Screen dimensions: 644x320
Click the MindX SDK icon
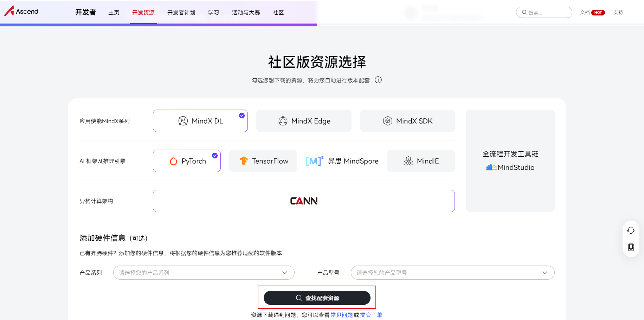click(387, 121)
